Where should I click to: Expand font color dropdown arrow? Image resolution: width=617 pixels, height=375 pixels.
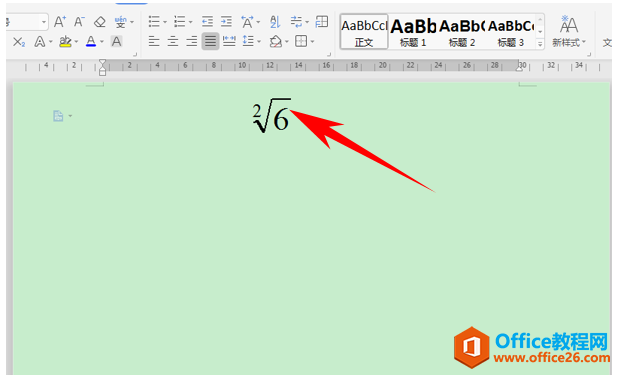[x=102, y=42]
